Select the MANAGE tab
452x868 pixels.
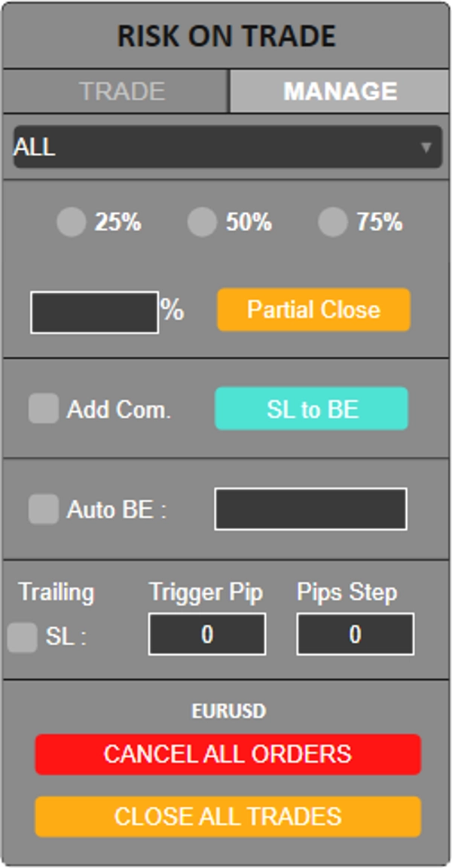(339, 92)
